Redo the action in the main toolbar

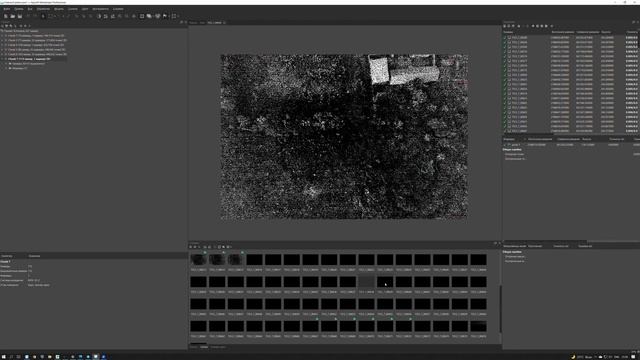35,16
